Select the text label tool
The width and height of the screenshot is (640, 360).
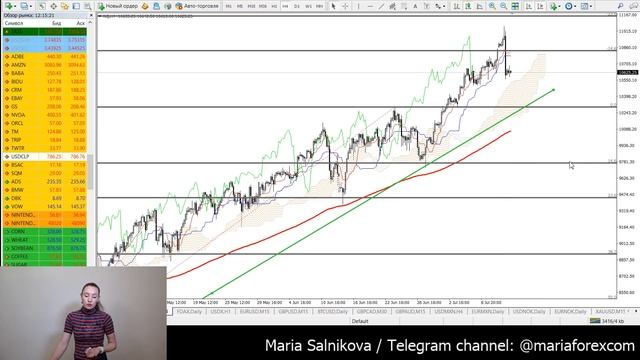click(427, 6)
